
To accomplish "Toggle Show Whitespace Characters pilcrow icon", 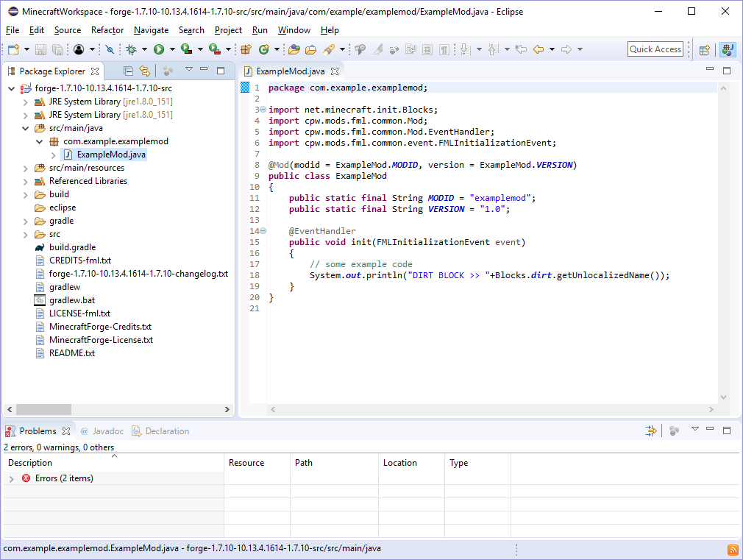I will pyautogui.click(x=444, y=49).
